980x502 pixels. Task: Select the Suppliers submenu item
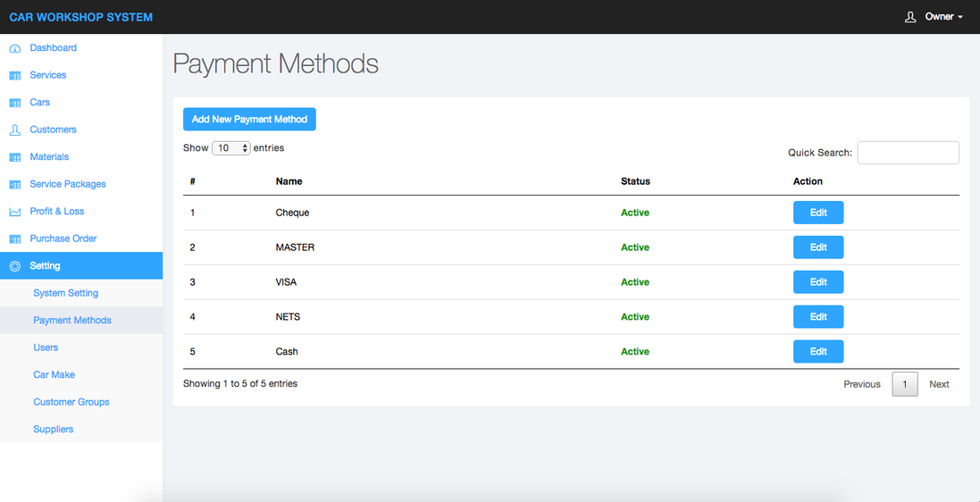point(54,430)
